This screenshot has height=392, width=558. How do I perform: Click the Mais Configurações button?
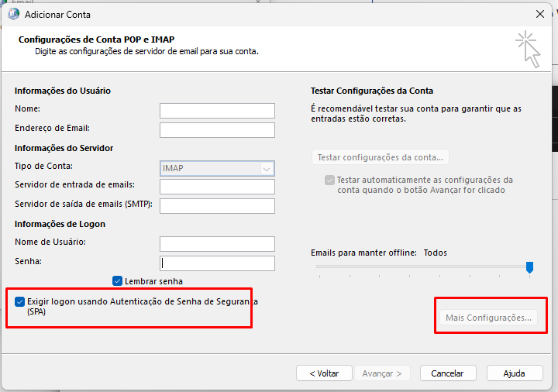[x=488, y=318]
